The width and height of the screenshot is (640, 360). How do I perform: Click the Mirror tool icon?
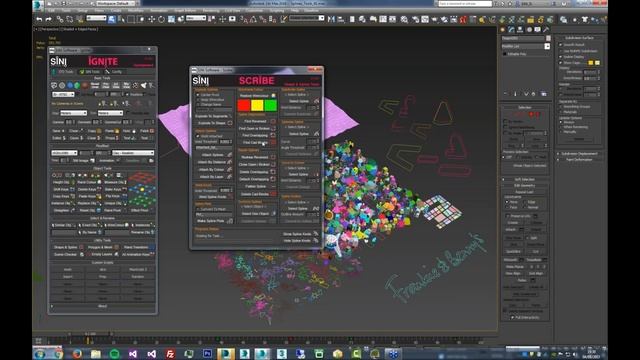point(331,19)
